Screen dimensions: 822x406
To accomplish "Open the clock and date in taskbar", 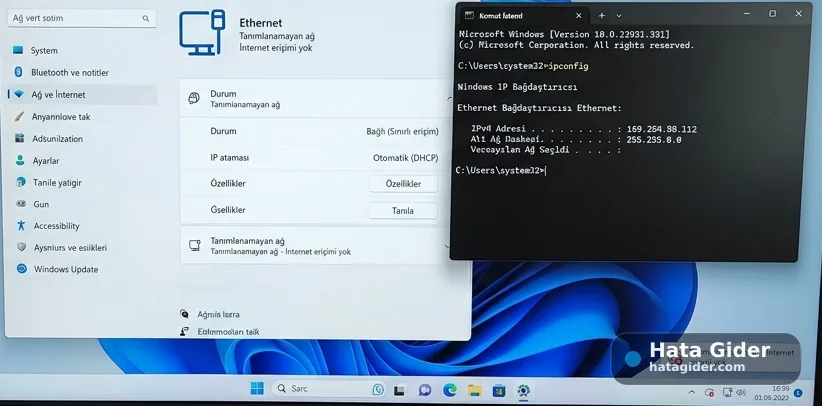I will (772, 393).
